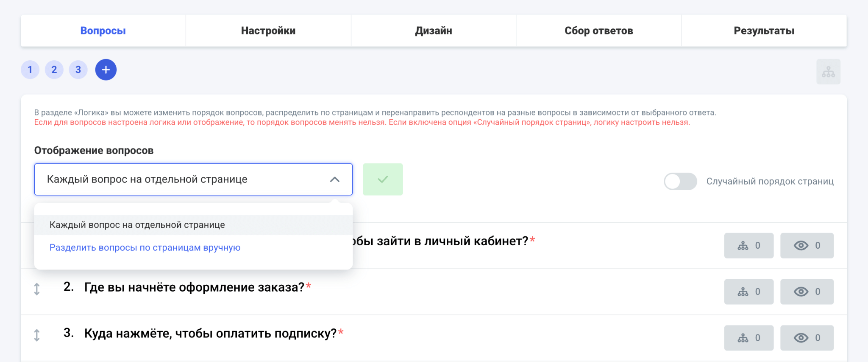
Task: Open the logic tree icon at top right
Action: 828,72
